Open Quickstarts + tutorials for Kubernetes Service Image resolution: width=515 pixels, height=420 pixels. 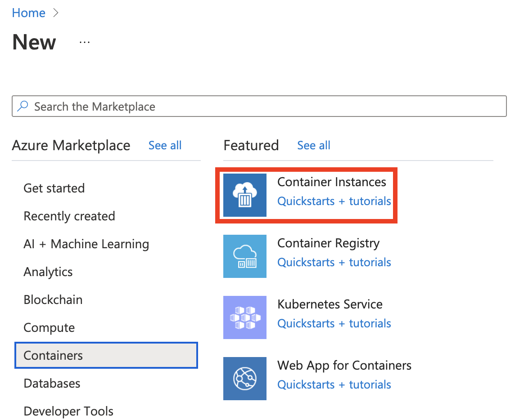(x=334, y=323)
